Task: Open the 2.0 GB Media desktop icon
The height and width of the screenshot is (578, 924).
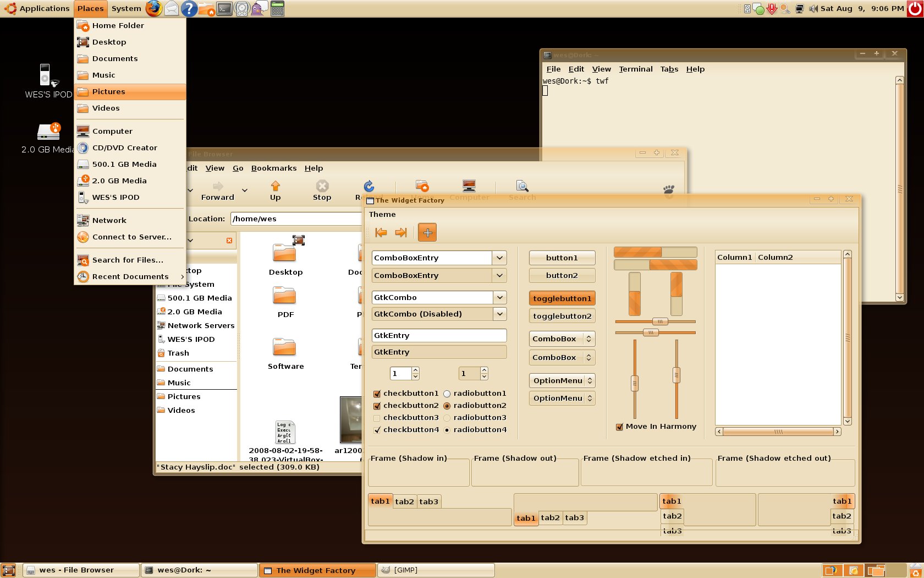Action: (x=48, y=138)
